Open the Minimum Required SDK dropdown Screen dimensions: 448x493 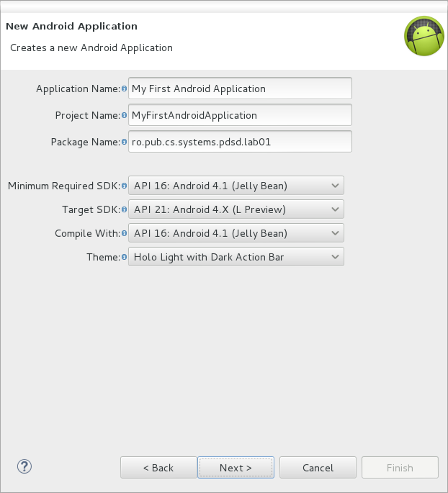(236, 186)
